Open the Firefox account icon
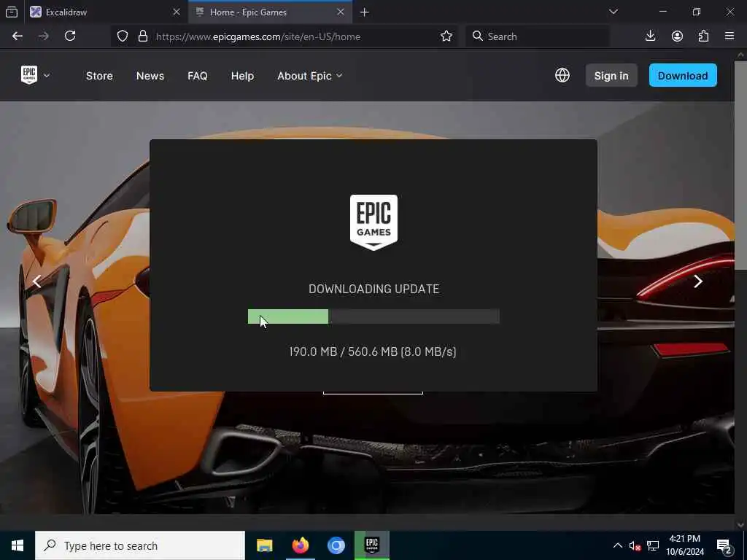Screen dimensions: 747x560 677,36
